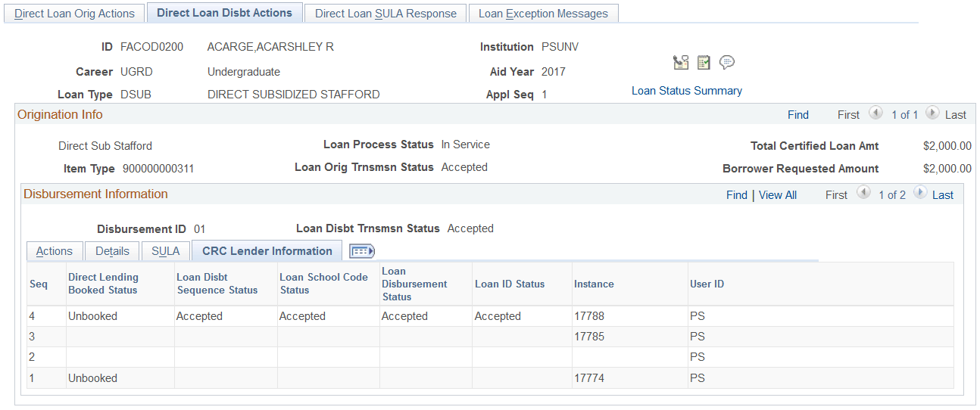This screenshot has width=980, height=410.
Task: Click Accepted under Loan Disbt Sequence Status
Action: click(199, 316)
